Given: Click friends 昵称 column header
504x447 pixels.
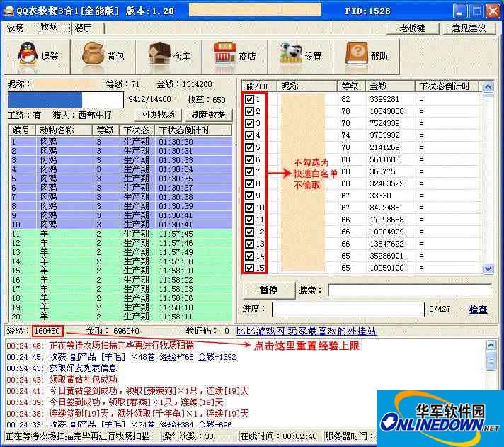Looking at the screenshot, I should coord(307,86).
